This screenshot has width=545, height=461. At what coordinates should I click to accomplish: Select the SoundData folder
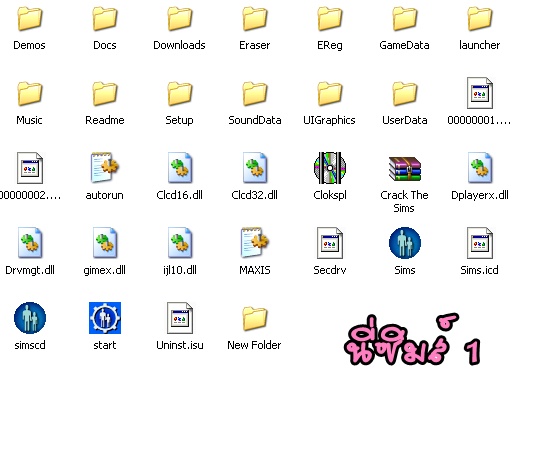coord(255,94)
